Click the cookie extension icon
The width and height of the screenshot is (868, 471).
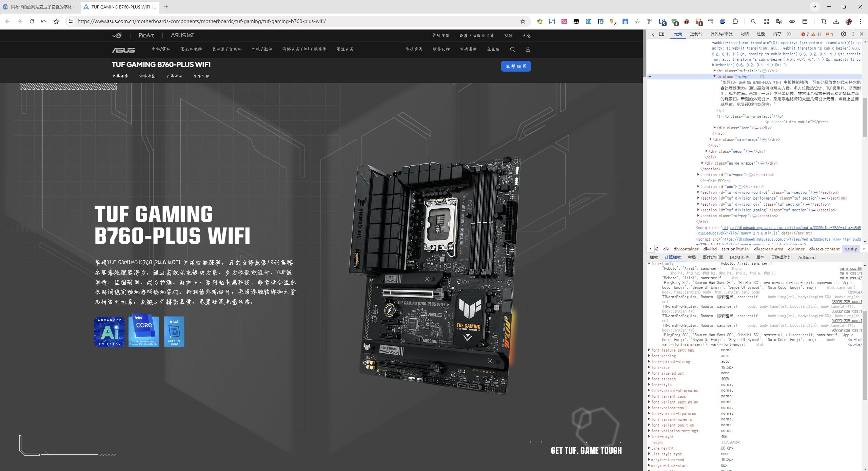pyautogui.click(x=686, y=21)
